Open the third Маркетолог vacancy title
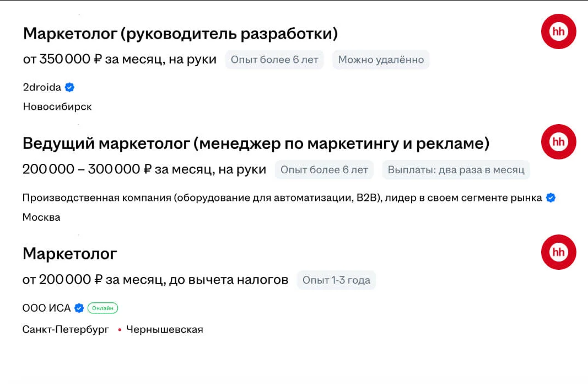The height and width of the screenshot is (384, 588). tap(70, 254)
